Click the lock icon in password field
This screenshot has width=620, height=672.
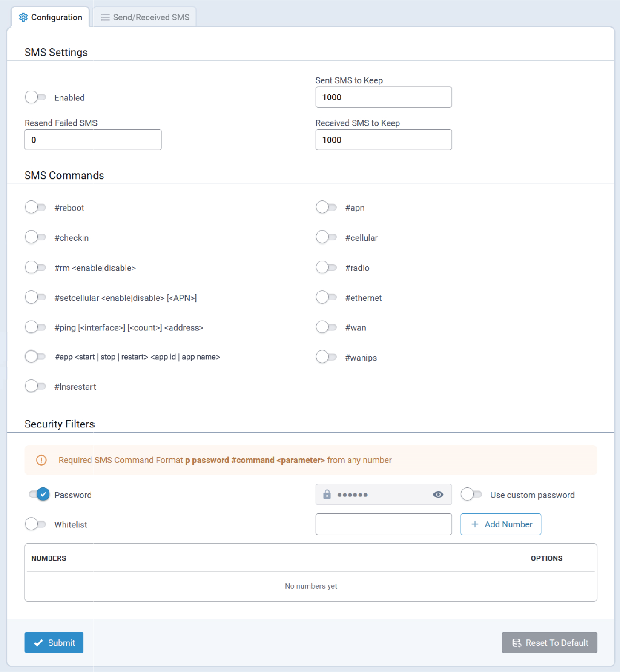(x=327, y=494)
